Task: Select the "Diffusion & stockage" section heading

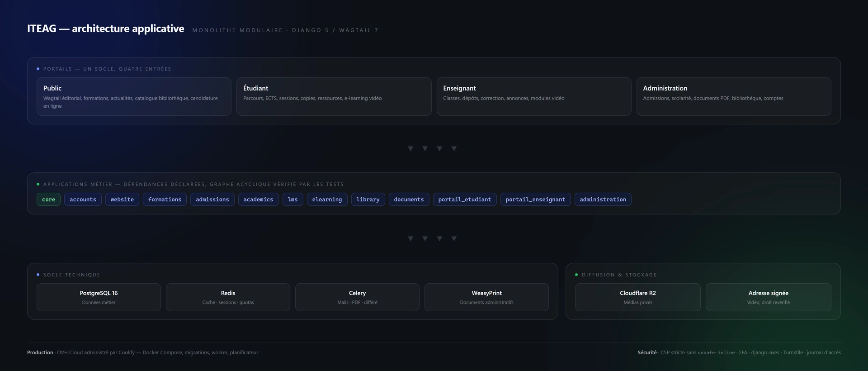Action: click(x=619, y=275)
